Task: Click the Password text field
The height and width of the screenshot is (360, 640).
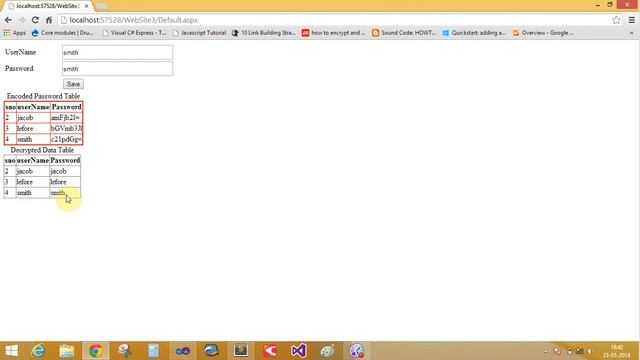Action: pos(118,69)
